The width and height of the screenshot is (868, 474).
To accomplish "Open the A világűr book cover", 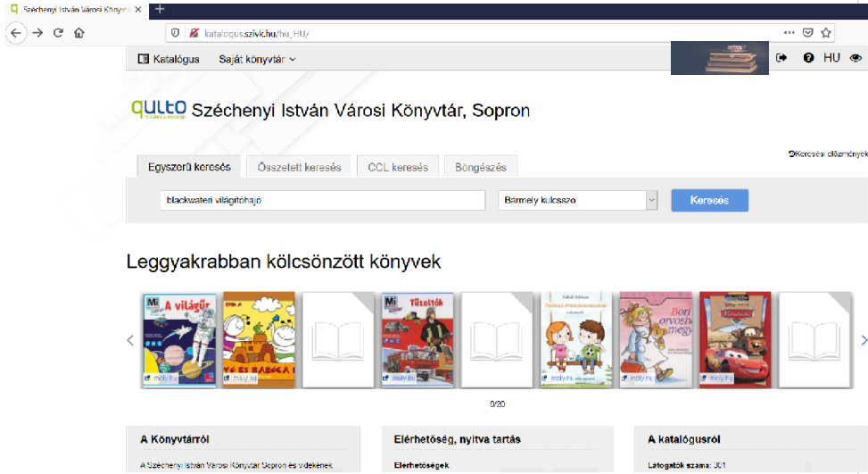I will point(179,339).
